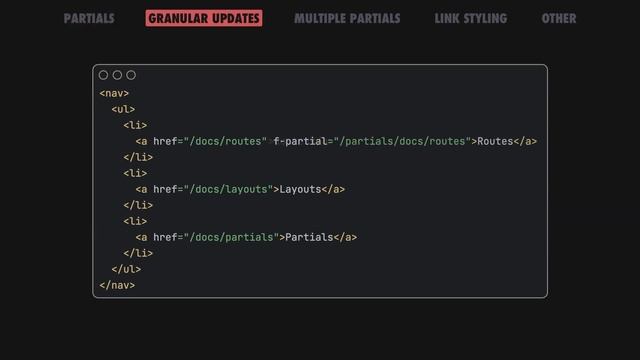Click the "/docs/routes" href value
This screenshot has width=640, height=360.
click(225, 141)
